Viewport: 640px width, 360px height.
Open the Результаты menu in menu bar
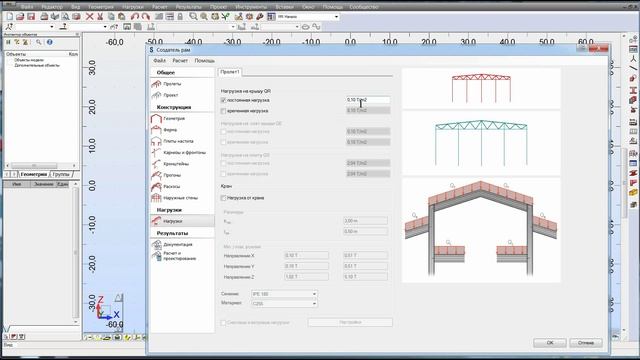[189, 7]
